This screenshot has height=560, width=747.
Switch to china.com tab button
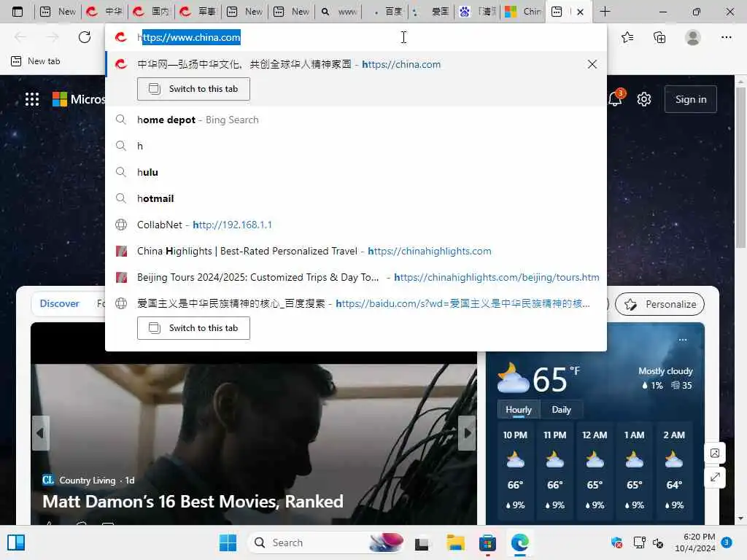193,89
